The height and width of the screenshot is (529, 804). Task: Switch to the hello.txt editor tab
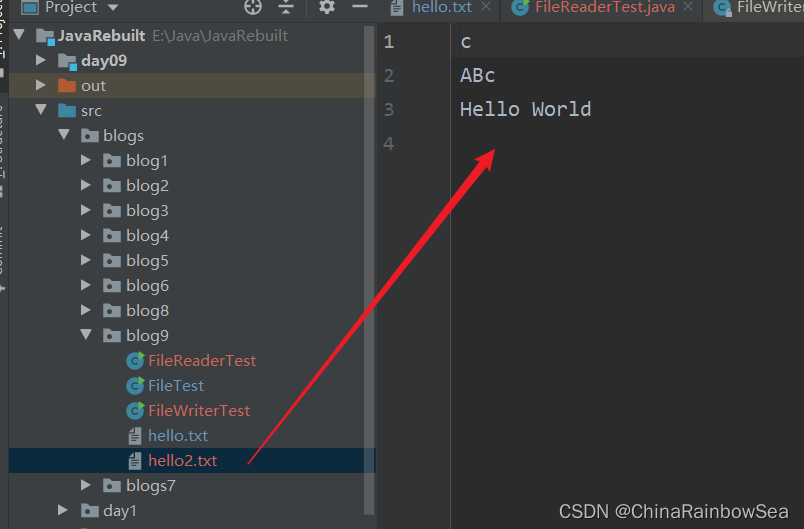pyautogui.click(x=441, y=7)
